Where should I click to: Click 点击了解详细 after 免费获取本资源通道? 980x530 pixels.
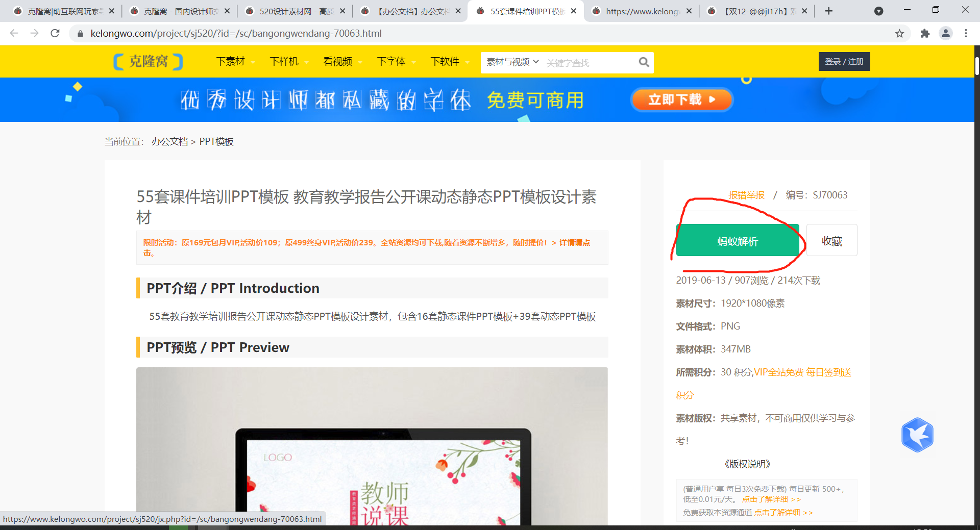click(x=783, y=513)
